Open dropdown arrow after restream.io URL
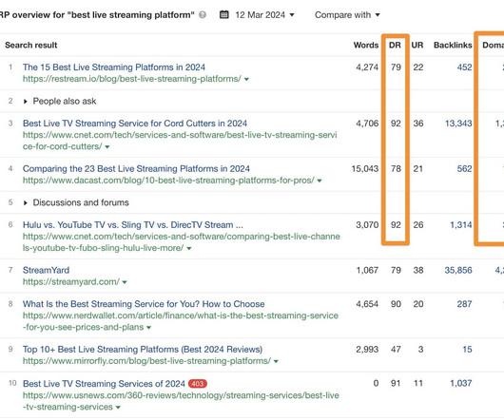504x420 pixels. coord(246,79)
